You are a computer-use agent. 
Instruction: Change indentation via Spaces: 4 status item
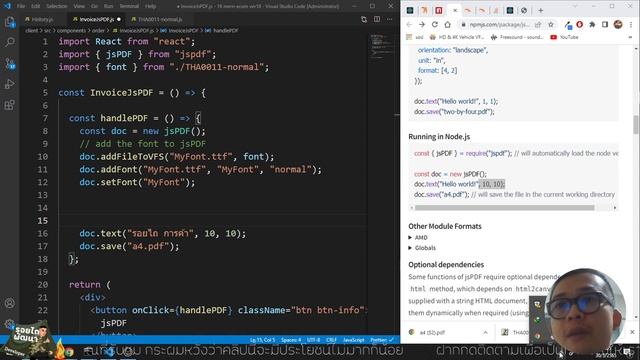(291, 340)
